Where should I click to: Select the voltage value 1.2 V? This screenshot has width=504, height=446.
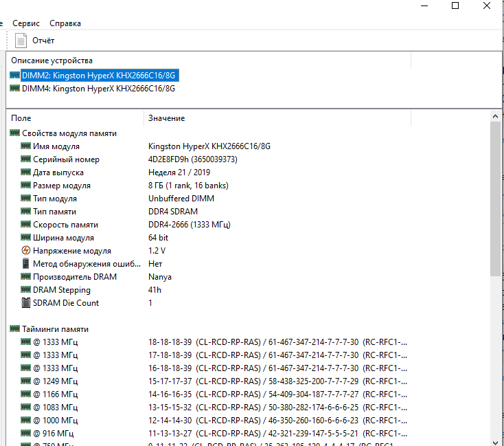pyautogui.click(x=157, y=251)
